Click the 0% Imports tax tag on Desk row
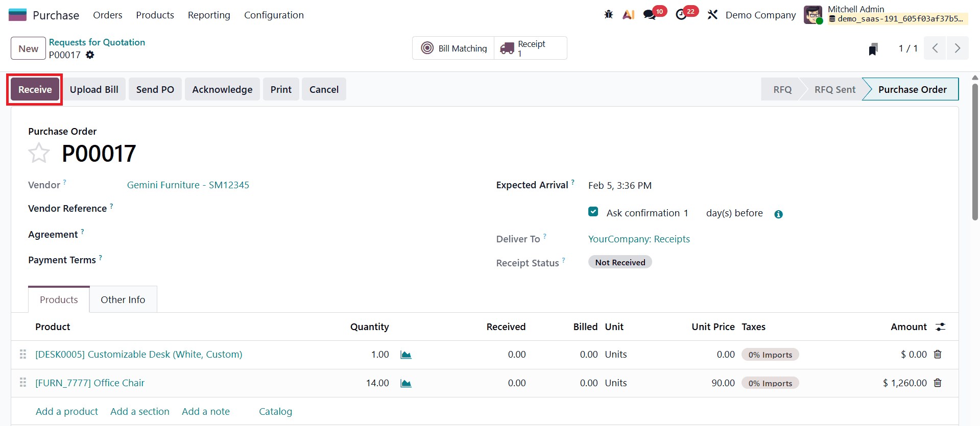This screenshot has width=980, height=426. pyautogui.click(x=770, y=355)
